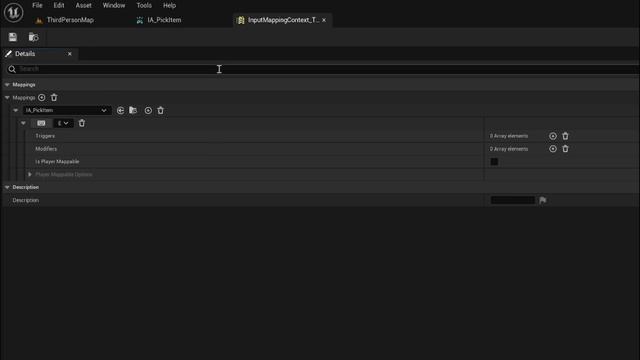
Task: Click the Description localization flag icon
Action: click(x=542, y=200)
